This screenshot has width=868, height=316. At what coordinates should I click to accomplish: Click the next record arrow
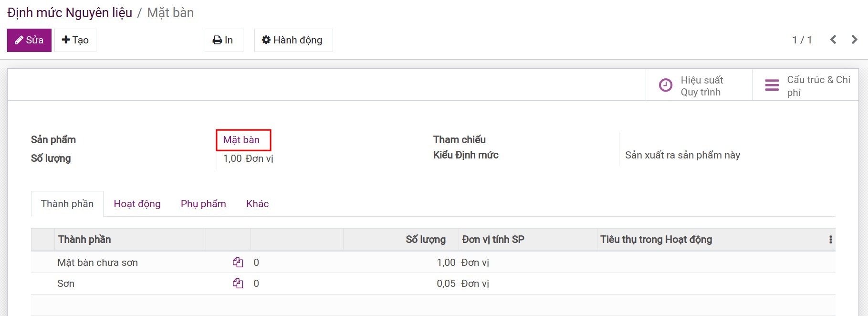(854, 40)
